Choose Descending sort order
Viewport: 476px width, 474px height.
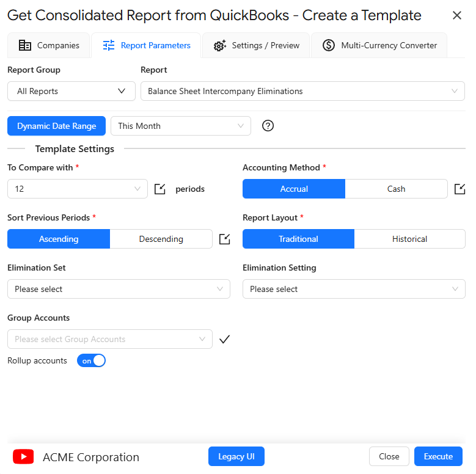coord(161,239)
